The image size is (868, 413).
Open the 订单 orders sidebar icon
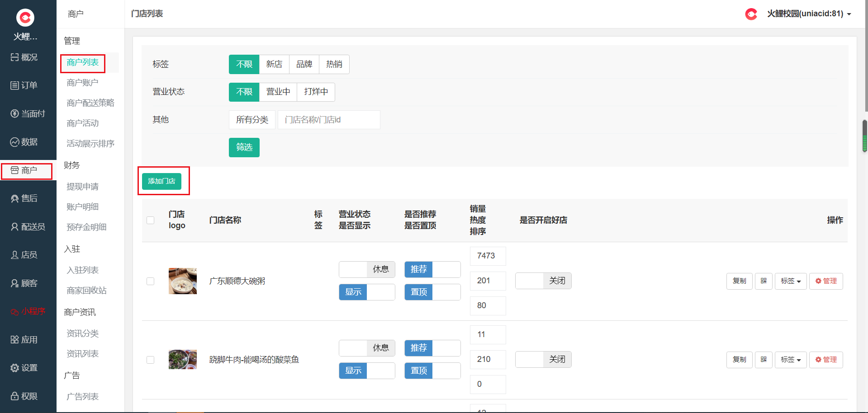pos(24,85)
